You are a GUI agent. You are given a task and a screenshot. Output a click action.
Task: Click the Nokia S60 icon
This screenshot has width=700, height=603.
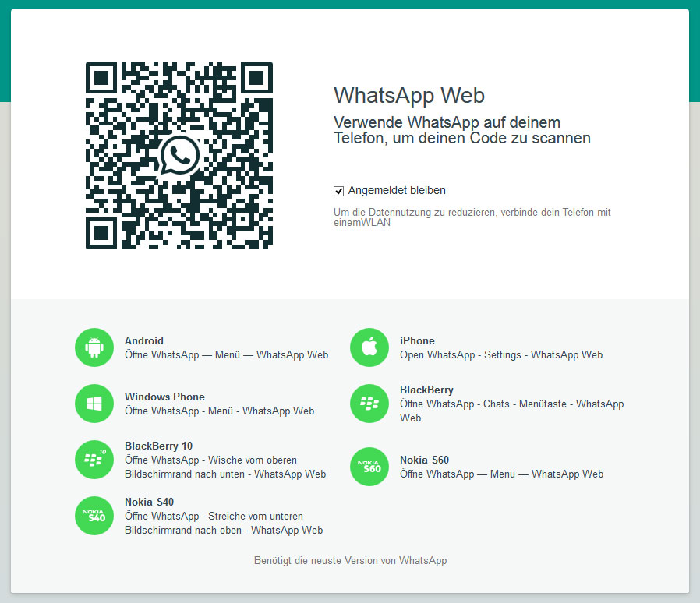coord(369,467)
